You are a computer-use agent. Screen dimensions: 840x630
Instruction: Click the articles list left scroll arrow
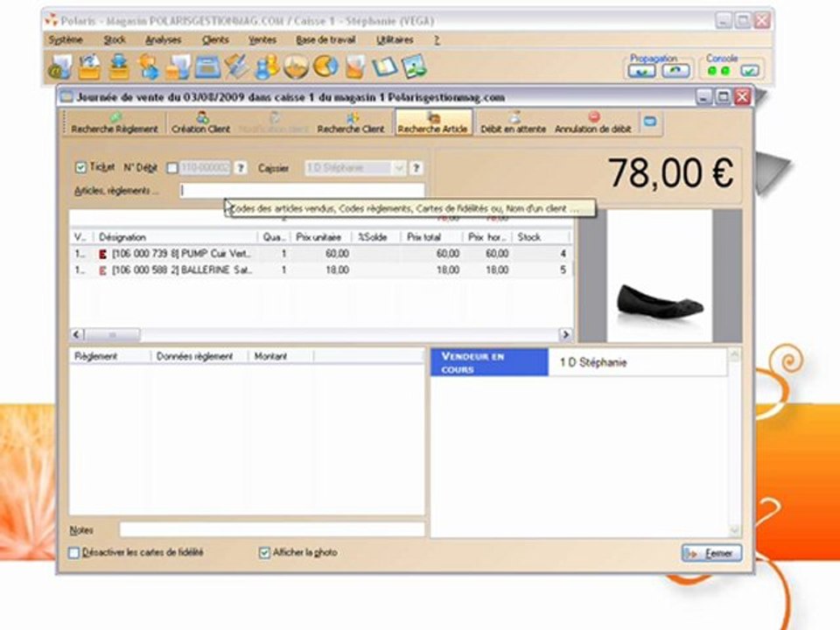click(77, 335)
